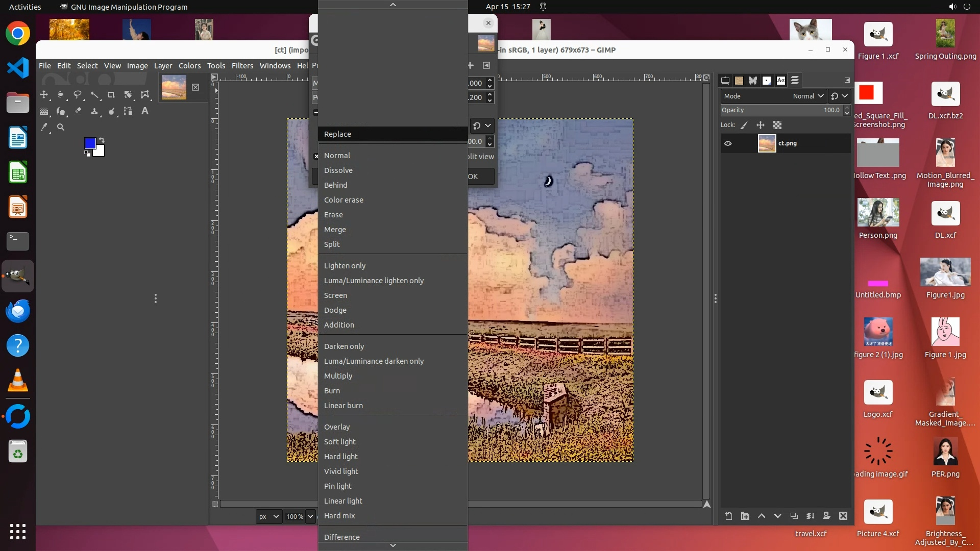
Task: Select the Free Select lasso tool
Action: click(78, 95)
